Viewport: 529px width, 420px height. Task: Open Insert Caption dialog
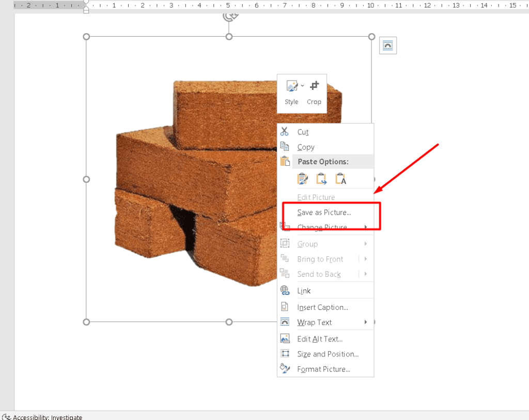pos(322,307)
